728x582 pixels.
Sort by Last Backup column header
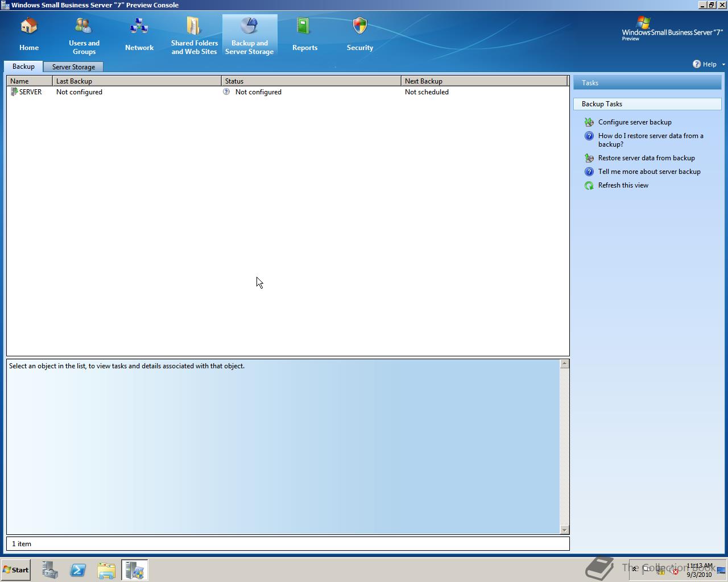(137, 81)
